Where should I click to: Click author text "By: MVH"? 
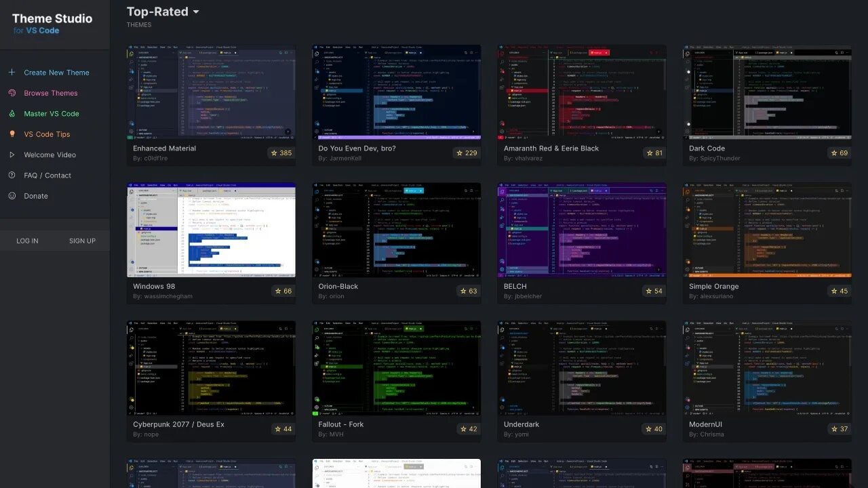331,434
